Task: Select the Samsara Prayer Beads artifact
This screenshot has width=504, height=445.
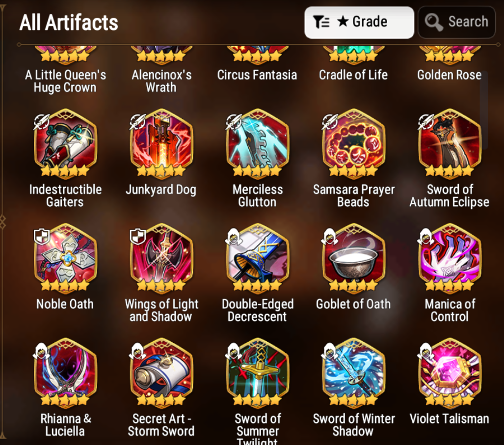Action: [353, 144]
